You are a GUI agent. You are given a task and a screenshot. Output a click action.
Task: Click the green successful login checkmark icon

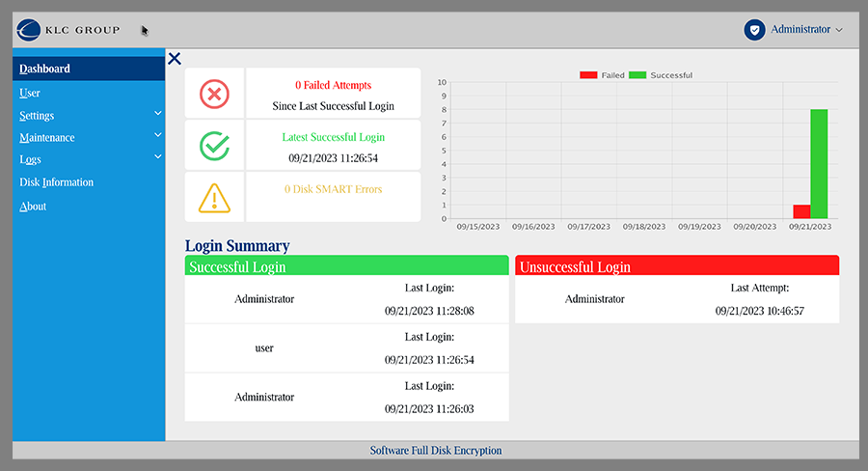tap(214, 146)
